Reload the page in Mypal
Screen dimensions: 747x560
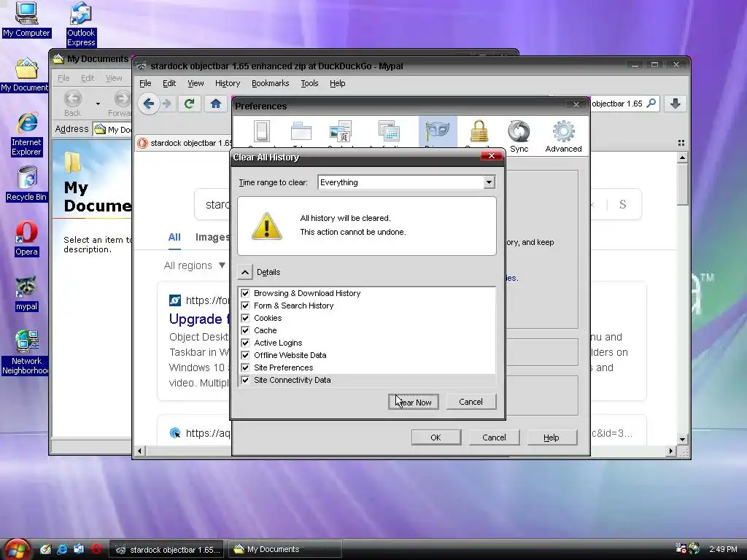(190, 104)
